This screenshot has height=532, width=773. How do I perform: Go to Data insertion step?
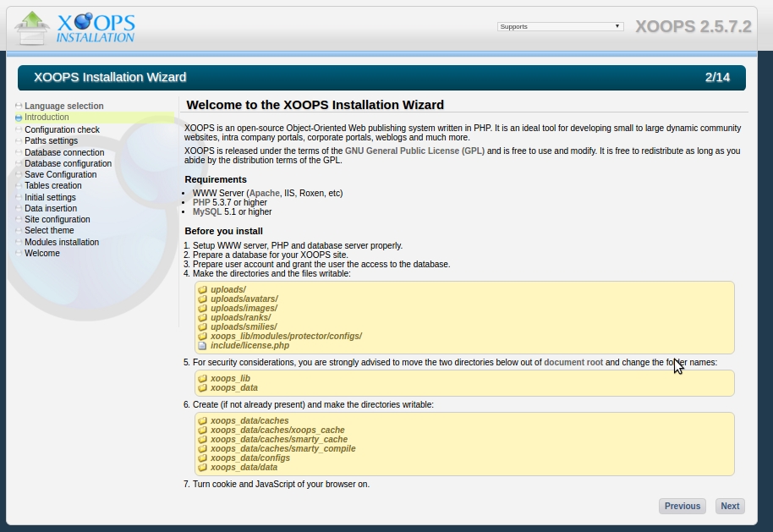51,209
